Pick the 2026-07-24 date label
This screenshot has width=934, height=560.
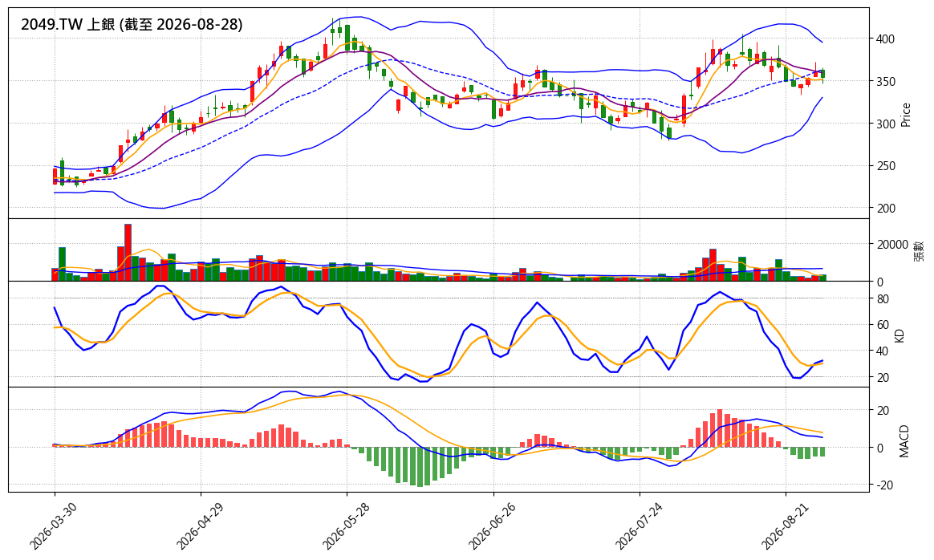637,525
